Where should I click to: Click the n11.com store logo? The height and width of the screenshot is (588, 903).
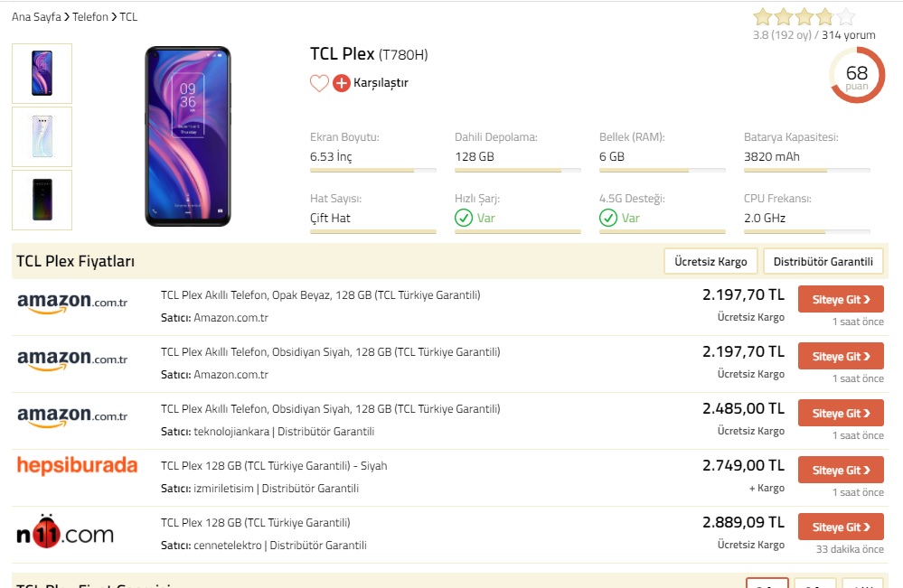[65, 532]
